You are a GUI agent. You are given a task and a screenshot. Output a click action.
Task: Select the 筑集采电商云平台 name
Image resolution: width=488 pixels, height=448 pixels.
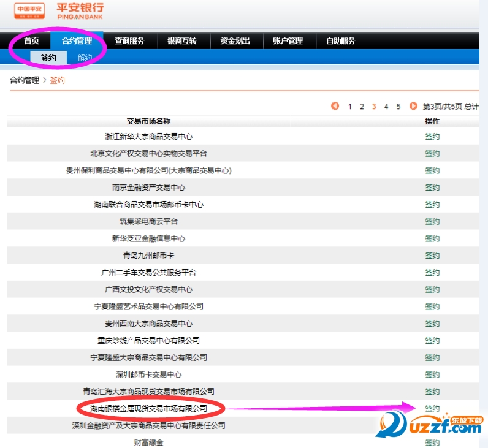[148, 221]
